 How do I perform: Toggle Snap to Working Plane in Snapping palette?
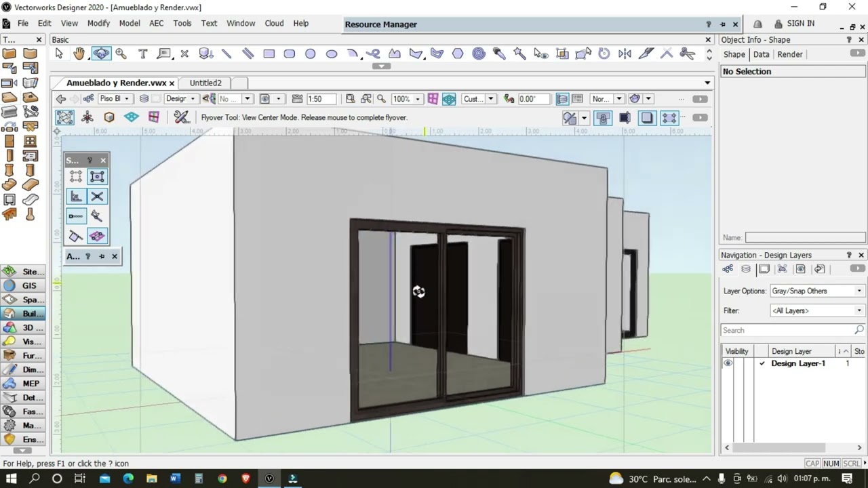(97, 236)
